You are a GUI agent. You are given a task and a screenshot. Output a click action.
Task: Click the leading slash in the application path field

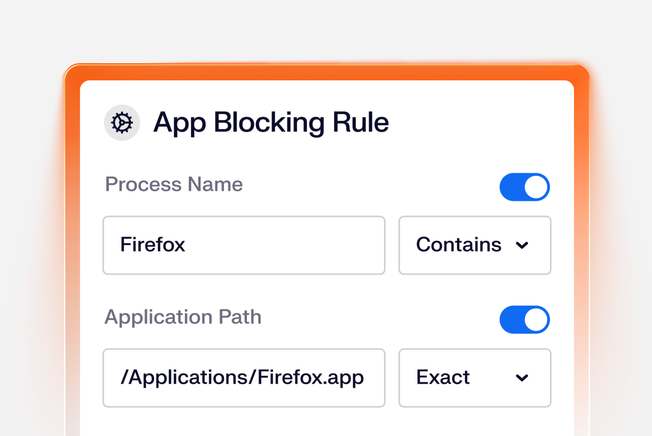point(123,378)
